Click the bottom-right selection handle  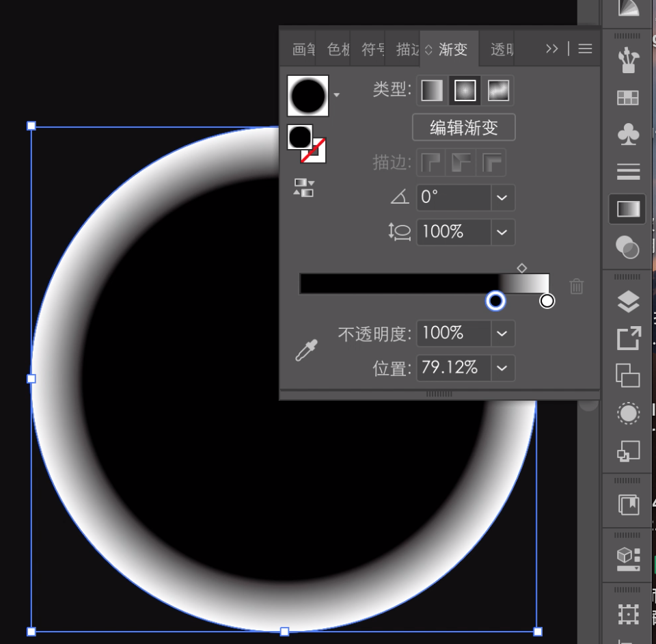point(538,632)
